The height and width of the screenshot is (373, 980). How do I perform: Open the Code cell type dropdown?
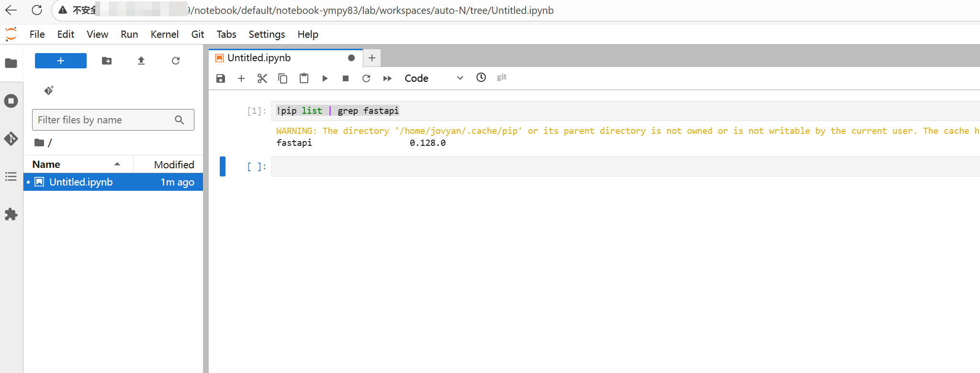433,78
